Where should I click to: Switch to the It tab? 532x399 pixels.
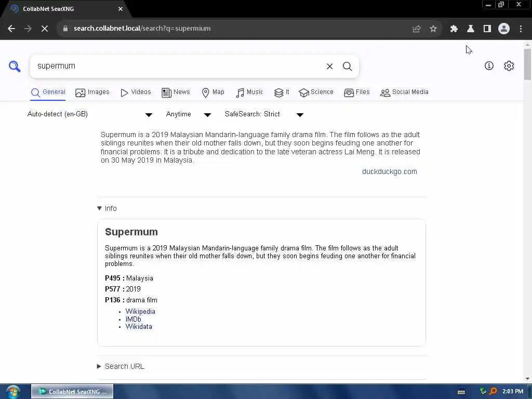[282, 92]
